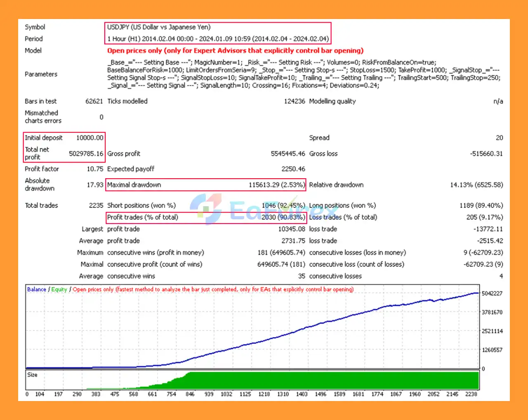Click the green Equity legend label
This screenshot has width=528, height=420.
click(59, 289)
